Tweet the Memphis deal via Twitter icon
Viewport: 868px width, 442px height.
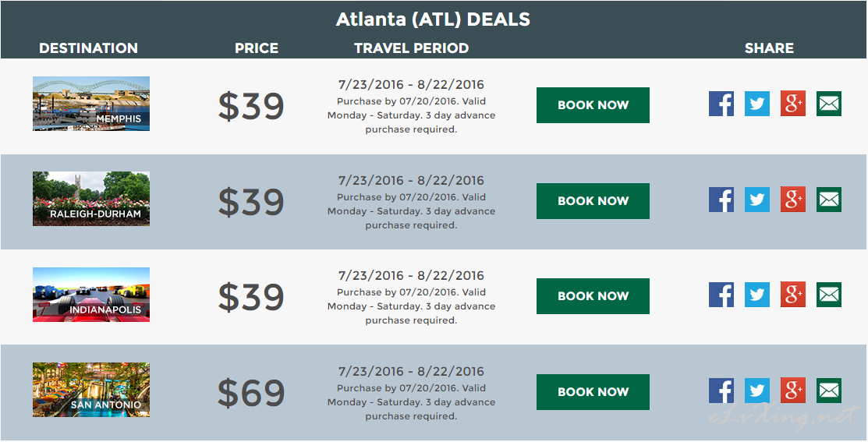[756, 104]
